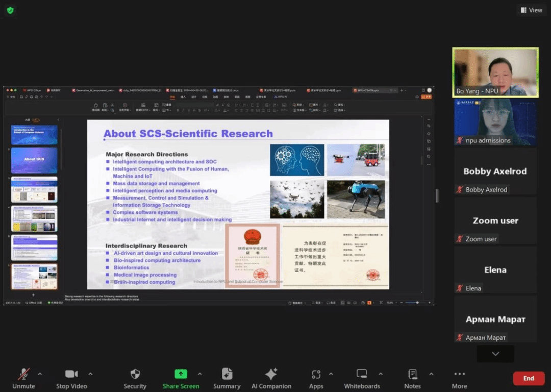Stop Video camera toggle

71,374
